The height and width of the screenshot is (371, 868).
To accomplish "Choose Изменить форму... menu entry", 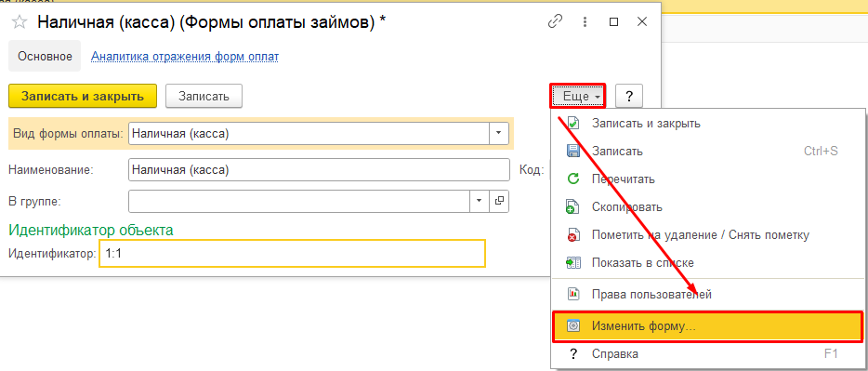I will (x=708, y=326).
